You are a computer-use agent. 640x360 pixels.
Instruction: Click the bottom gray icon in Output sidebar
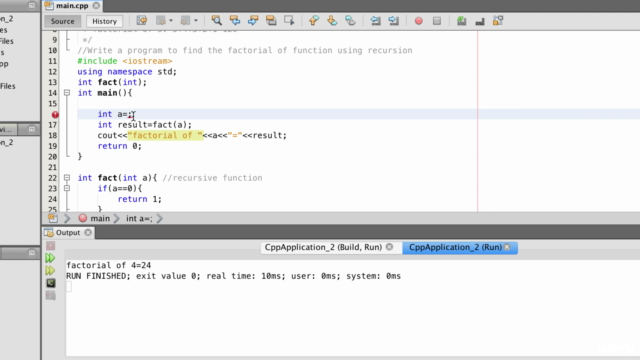(51, 296)
